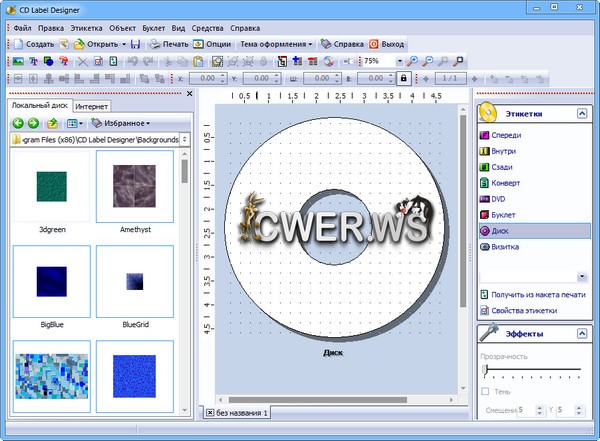This screenshot has width=600, height=441.
Task: Enable the Тень shadow checkbox
Action: click(x=486, y=391)
